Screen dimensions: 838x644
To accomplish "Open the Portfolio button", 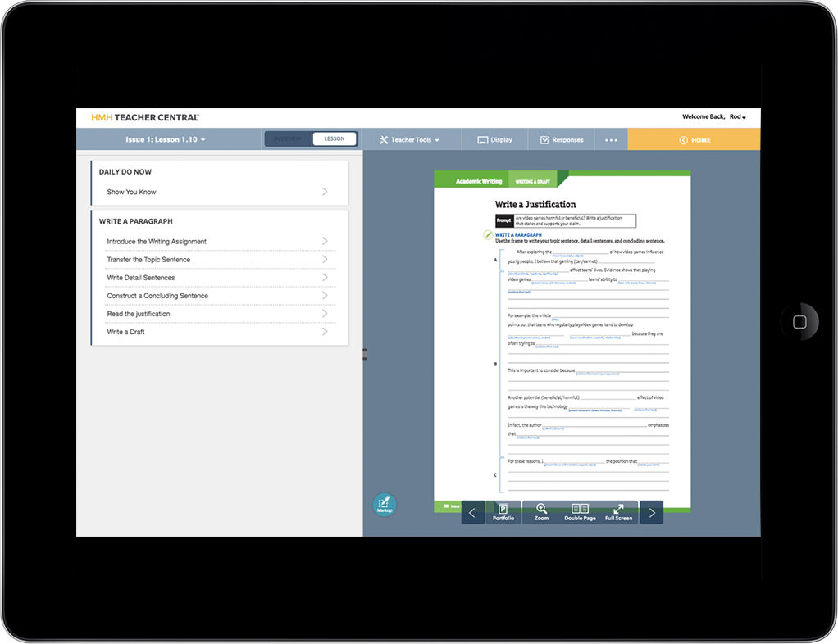I will (503, 512).
